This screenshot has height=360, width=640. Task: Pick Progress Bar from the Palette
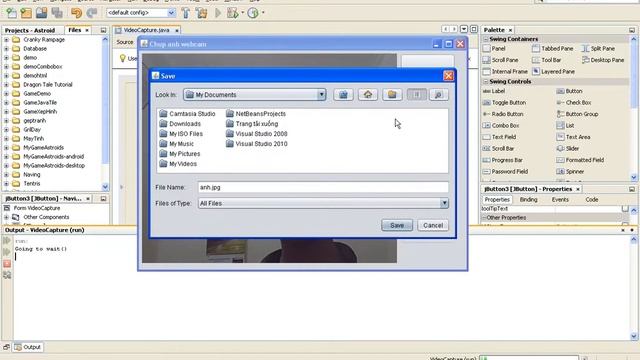(502, 160)
